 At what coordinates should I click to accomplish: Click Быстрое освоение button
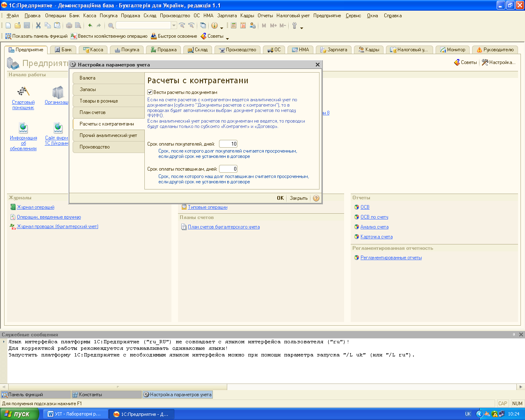pyautogui.click(x=174, y=36)
